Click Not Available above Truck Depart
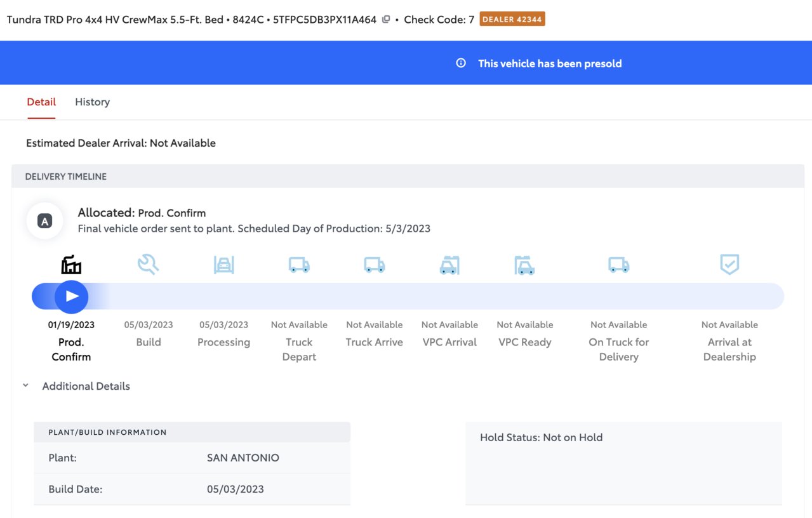The image size is (812, 518). [299, 325]
